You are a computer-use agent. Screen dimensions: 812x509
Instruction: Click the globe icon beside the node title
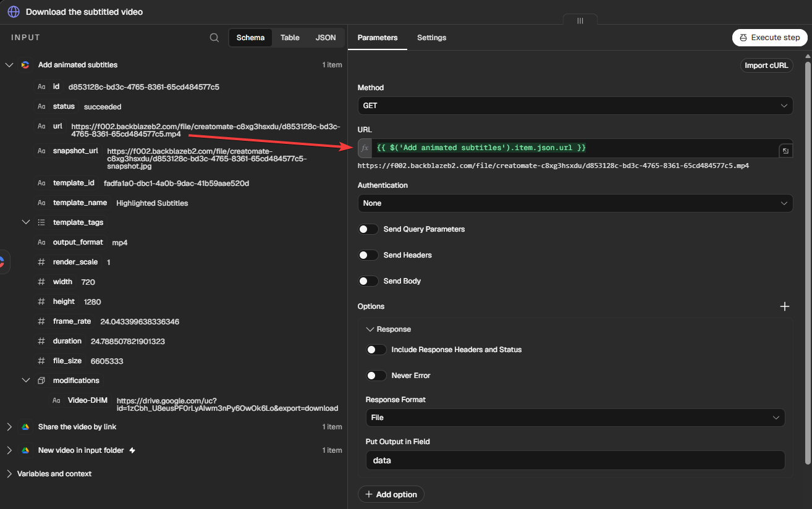coord(14,12)
